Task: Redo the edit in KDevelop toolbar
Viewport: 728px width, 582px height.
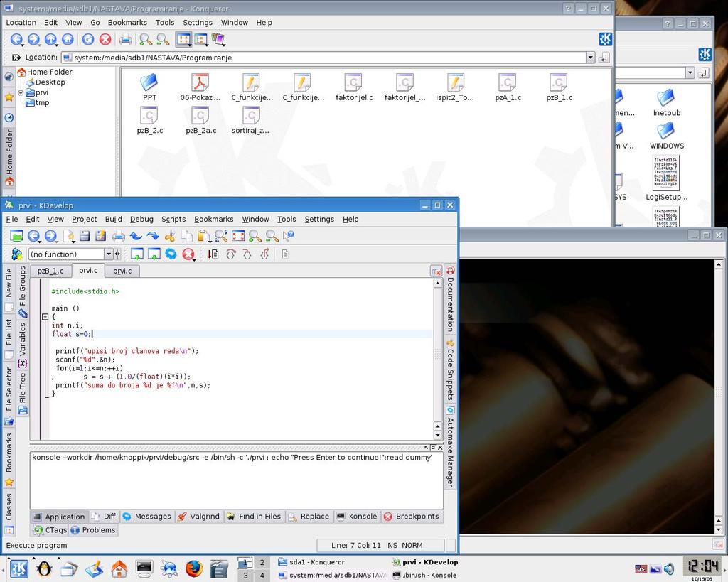Action: click(153, 236)
